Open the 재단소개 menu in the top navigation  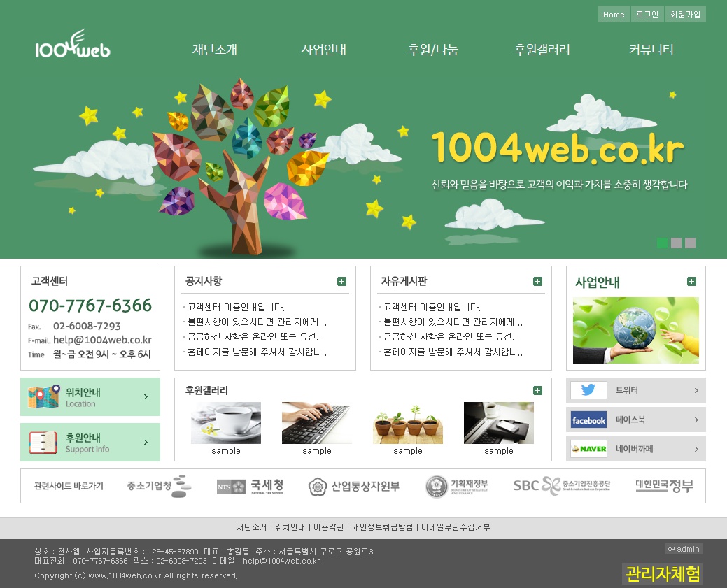pyautogui.click(x=215, y=50)
